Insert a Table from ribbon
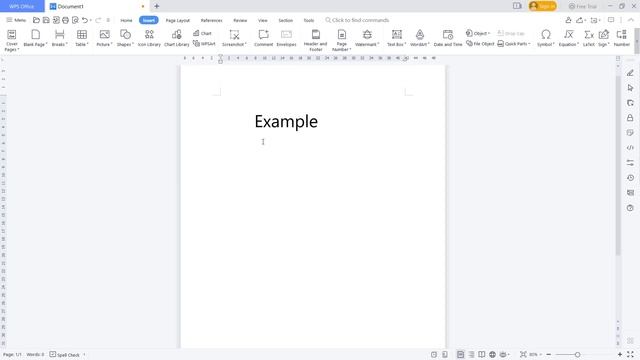Image resolution: width=640 pixels, height=360 pixels. (x=82, y=38)
